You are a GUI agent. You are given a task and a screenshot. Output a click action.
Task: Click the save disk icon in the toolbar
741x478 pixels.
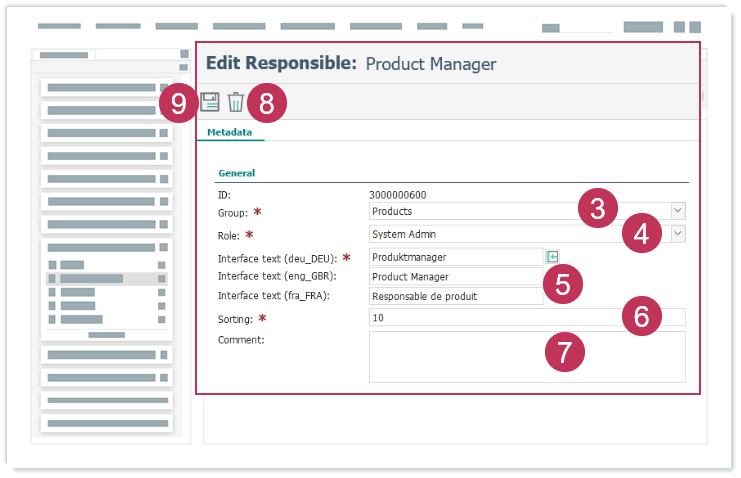tap(210, 101)
